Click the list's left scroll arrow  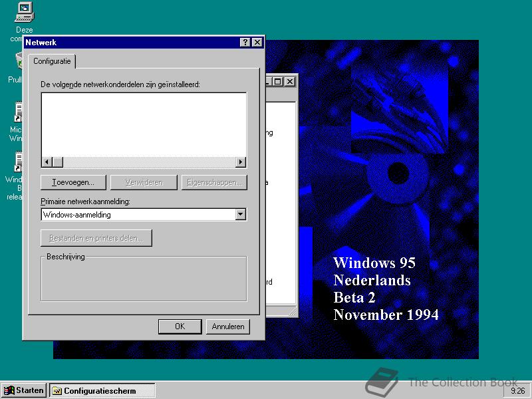point(47,162)
